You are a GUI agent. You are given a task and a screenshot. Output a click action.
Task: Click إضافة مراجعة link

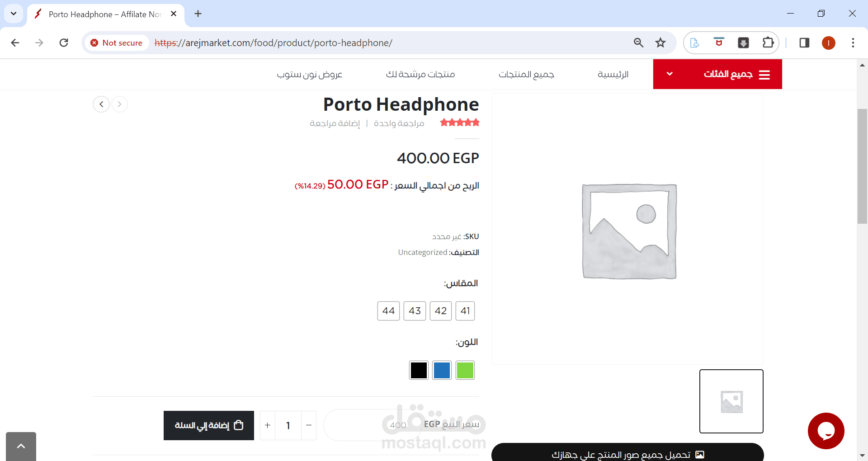tap(335, 123)
